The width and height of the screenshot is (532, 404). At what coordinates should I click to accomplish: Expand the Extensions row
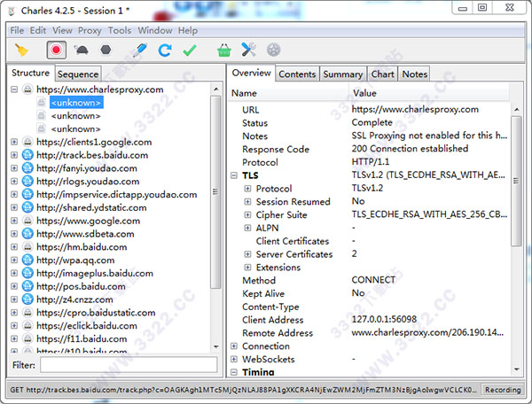(247, 267)
